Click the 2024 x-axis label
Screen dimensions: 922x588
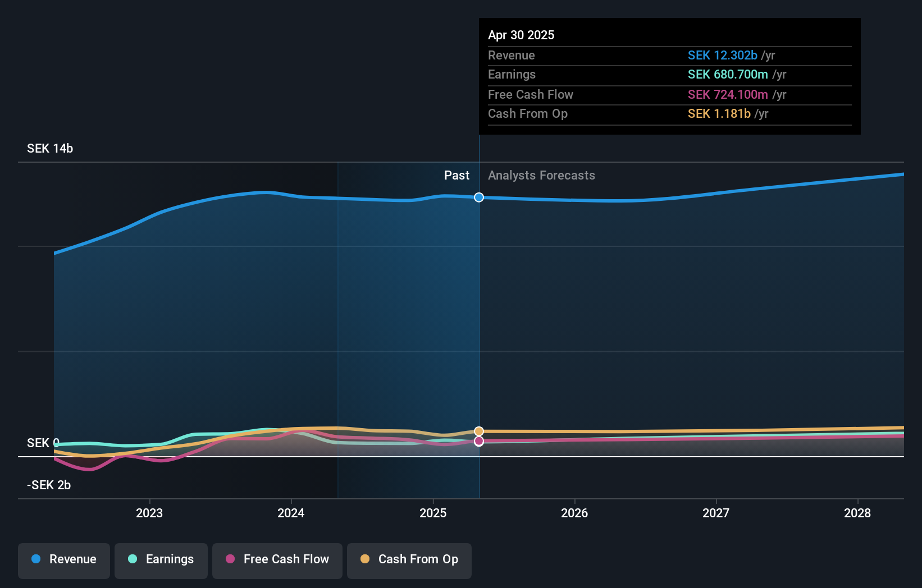[x=291, y=513]
